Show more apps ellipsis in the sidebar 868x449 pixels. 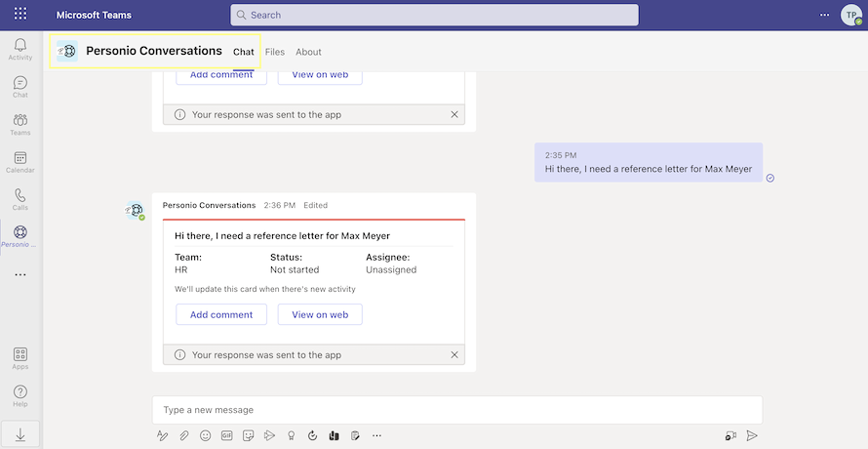click(20, 274)
